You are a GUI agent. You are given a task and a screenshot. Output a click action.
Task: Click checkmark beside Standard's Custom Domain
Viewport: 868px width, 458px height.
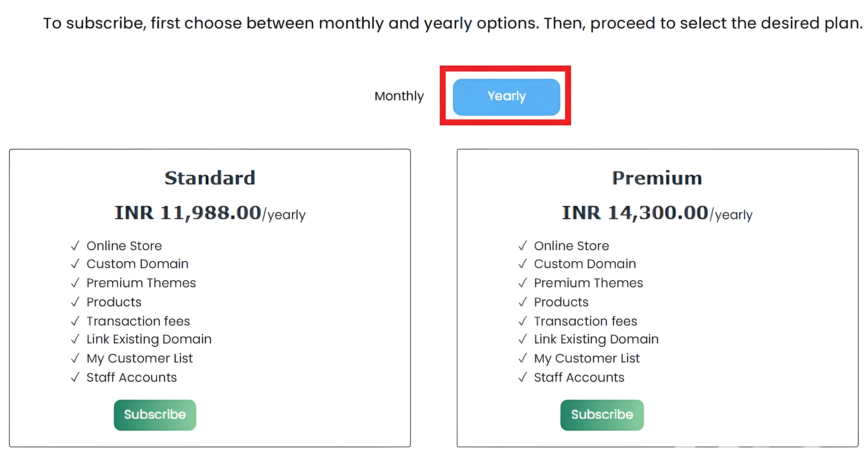point(75,264)
